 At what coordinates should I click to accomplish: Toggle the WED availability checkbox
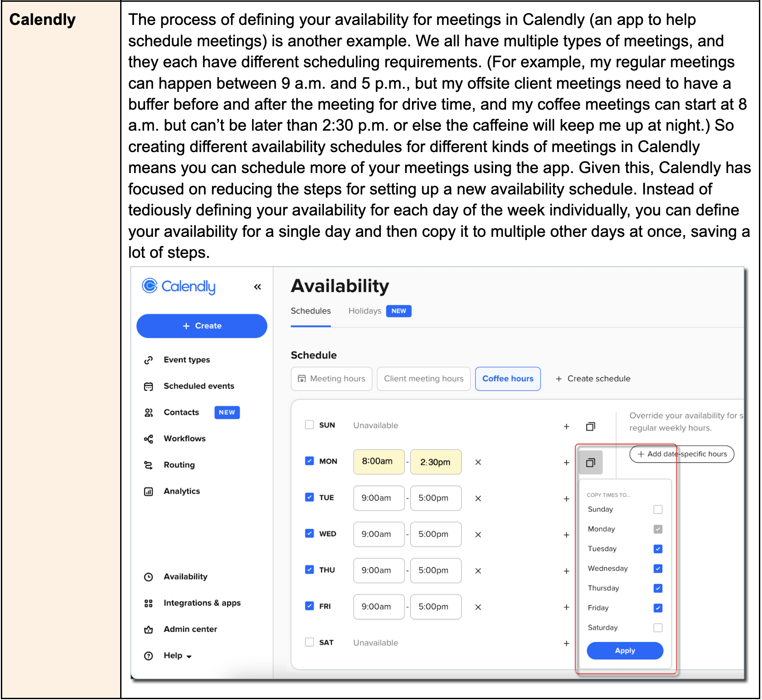click(309, 534)
